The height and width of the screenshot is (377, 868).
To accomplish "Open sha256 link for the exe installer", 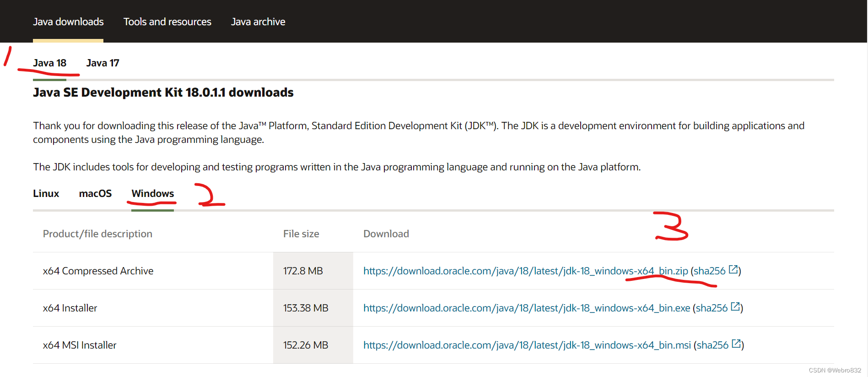I will point(712,308).
